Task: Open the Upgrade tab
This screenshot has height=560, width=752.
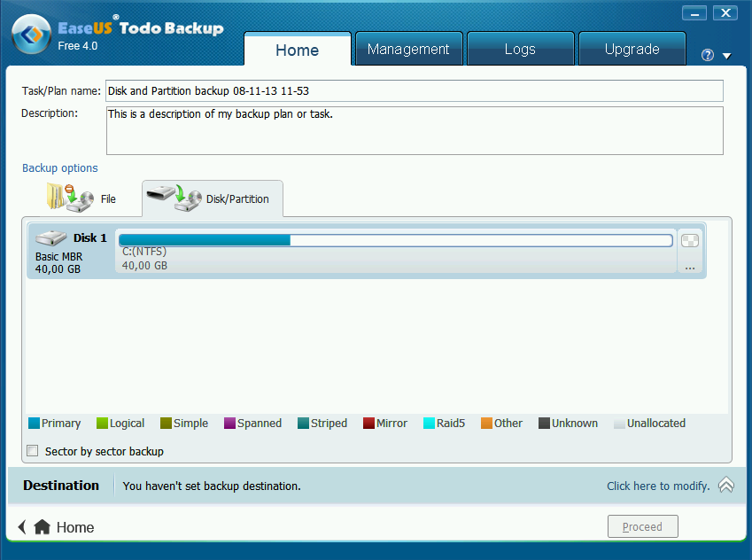Action: 632,49
